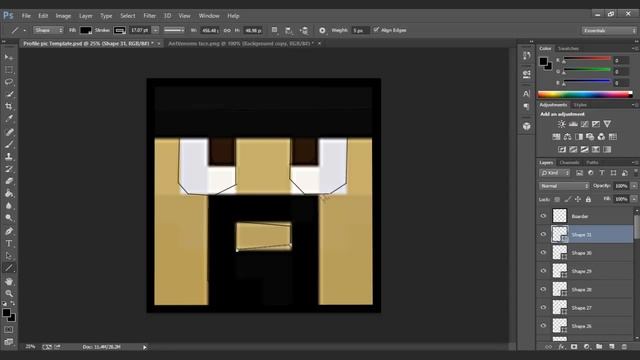Open the Normal blend mode dropdown
The width and height of the screenshot is (640, 360).
(x=564, y=186)
